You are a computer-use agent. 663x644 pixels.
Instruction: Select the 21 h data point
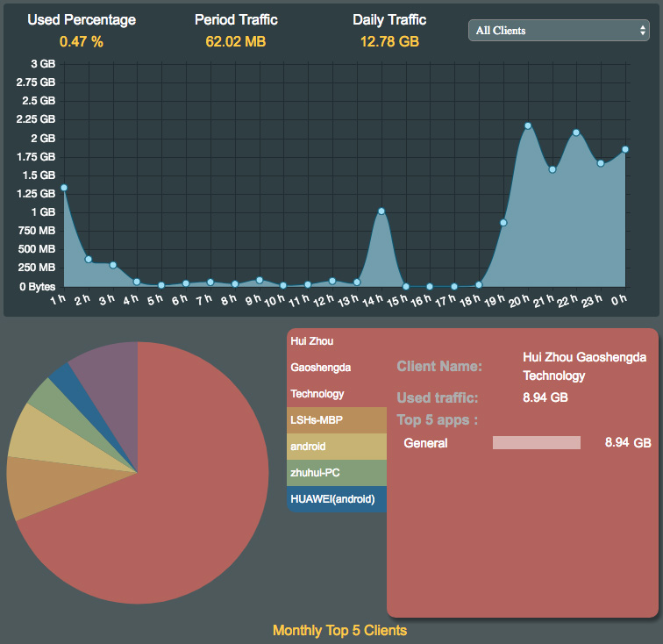click(x=552, y=169)
